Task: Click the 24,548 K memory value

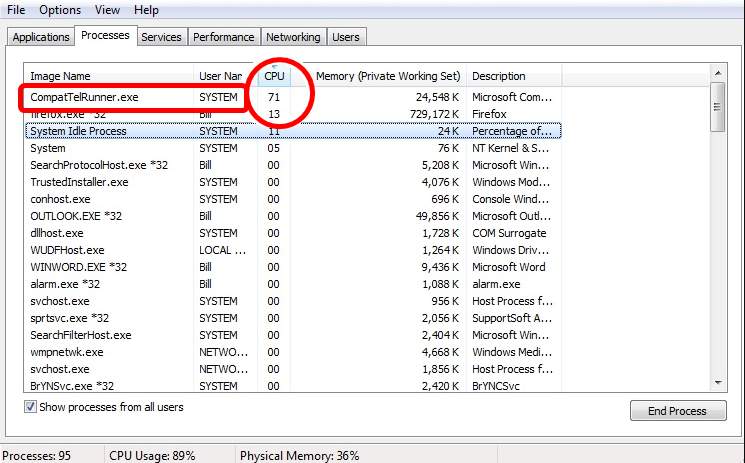Action: pos(437,97)
